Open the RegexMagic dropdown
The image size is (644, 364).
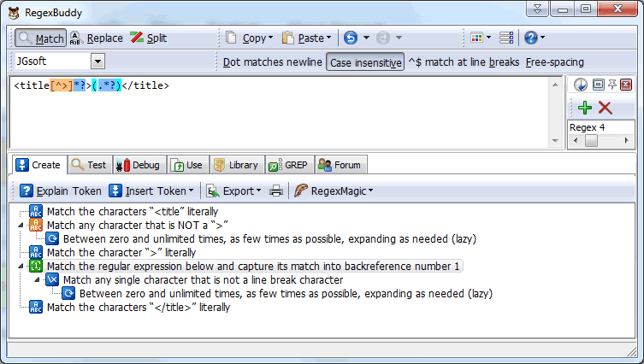333,191
